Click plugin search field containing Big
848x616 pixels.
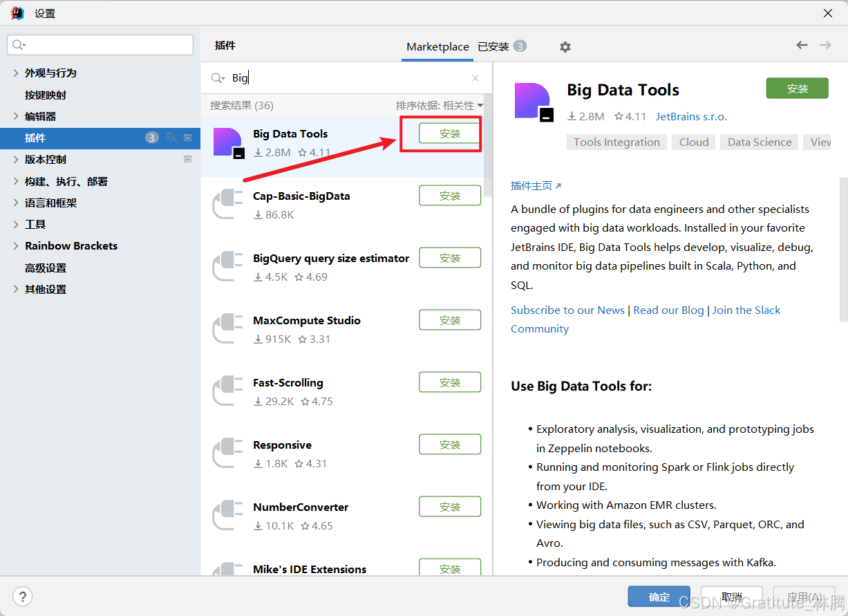click(x=346, y=78)
